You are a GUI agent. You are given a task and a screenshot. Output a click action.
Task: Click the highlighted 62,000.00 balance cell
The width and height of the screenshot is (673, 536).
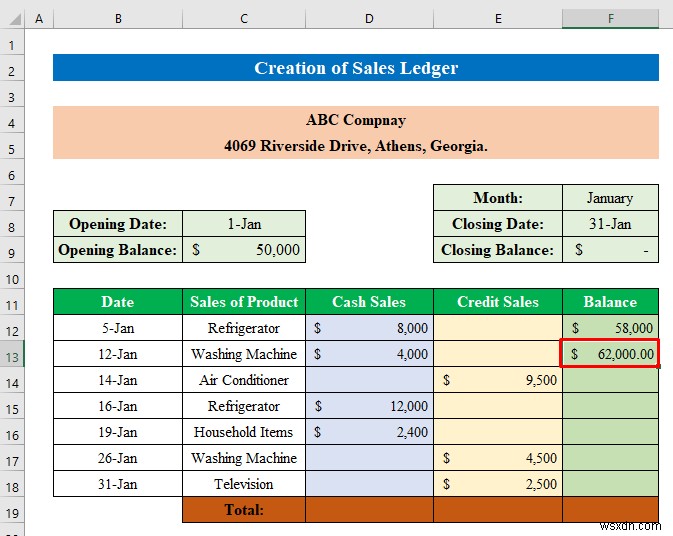[610, 354]
